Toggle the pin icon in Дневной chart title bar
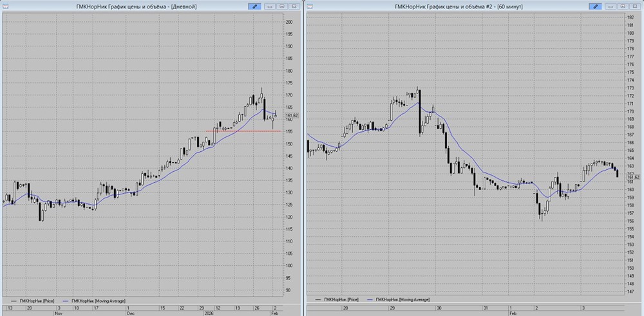 pos(254,6)
